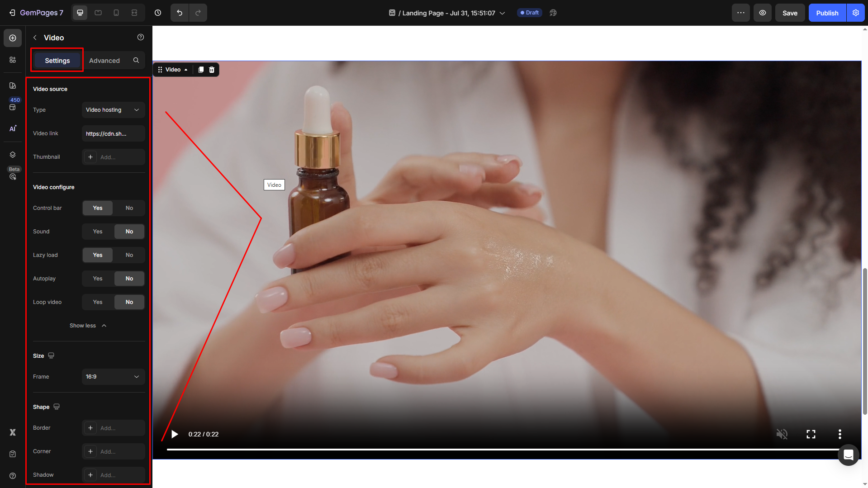Open the add element plus icon in sidebar
This screenshot has width=868, height=488.
13,38
